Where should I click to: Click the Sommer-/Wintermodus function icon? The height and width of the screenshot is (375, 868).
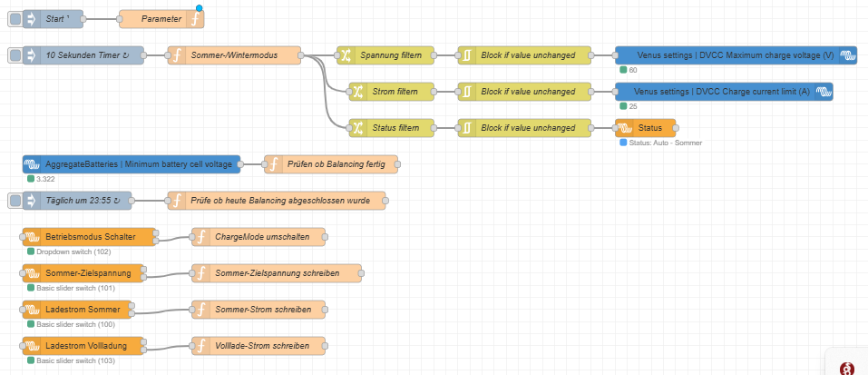coord(177,55)
